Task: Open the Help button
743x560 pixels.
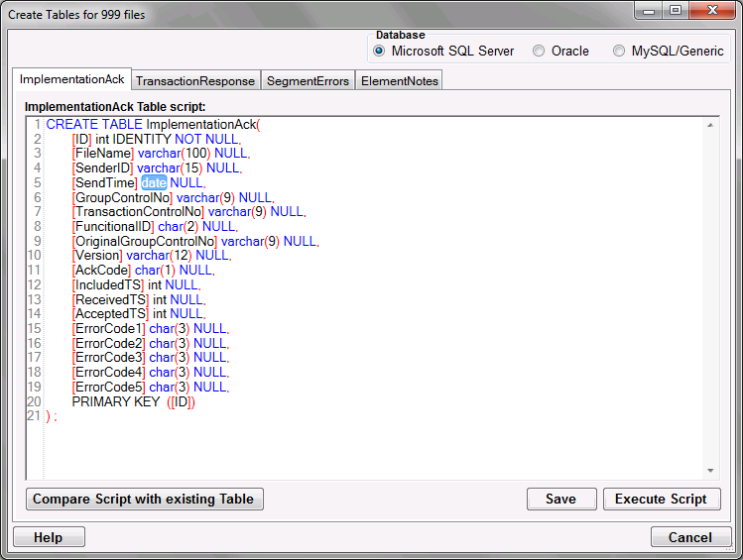Action: (x=49, y=537)
